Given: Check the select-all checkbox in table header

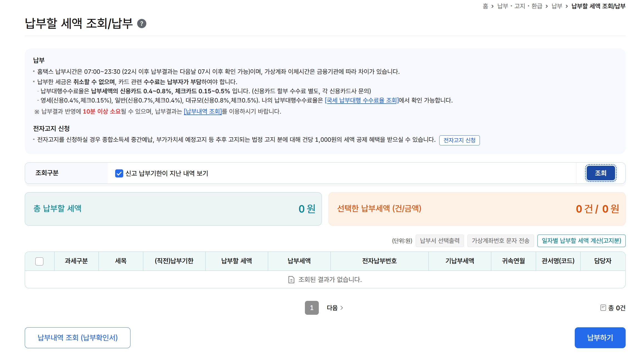Looking at the screenshot, I should coord(40,261).
